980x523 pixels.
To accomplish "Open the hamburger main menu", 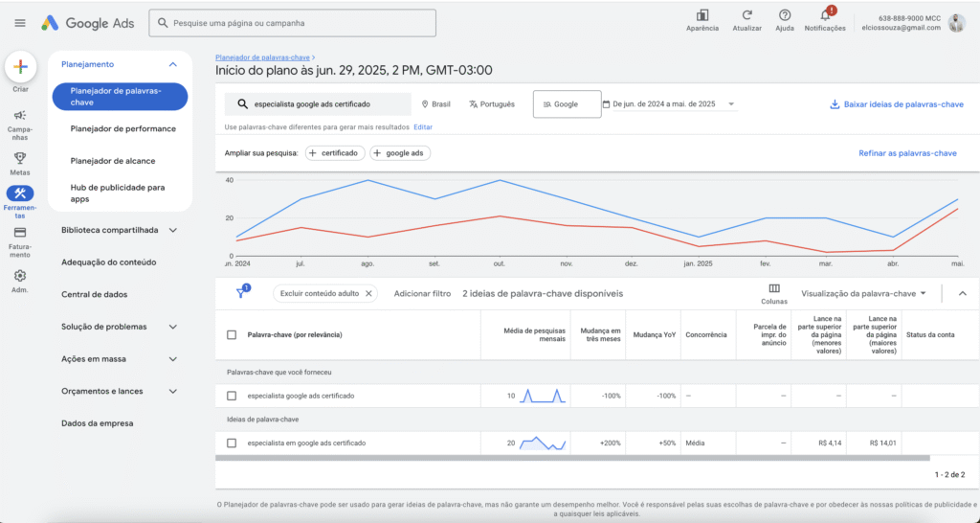I will (20, 23).
